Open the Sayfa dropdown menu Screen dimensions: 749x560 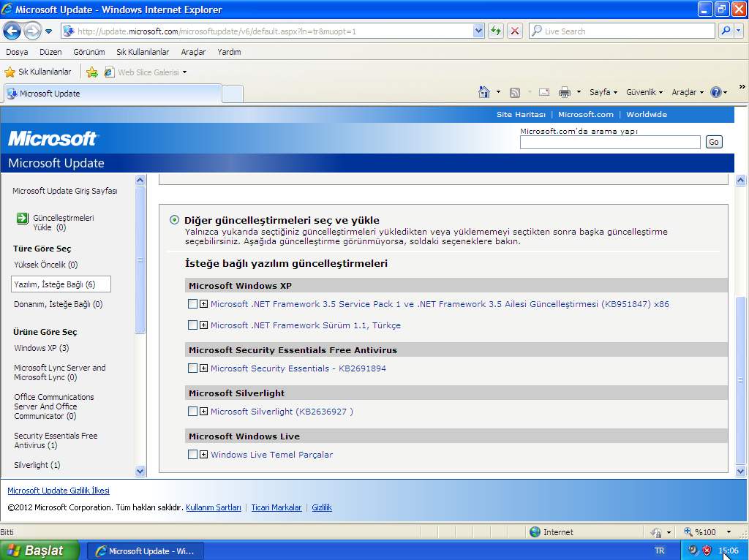(x=603, y=92)
